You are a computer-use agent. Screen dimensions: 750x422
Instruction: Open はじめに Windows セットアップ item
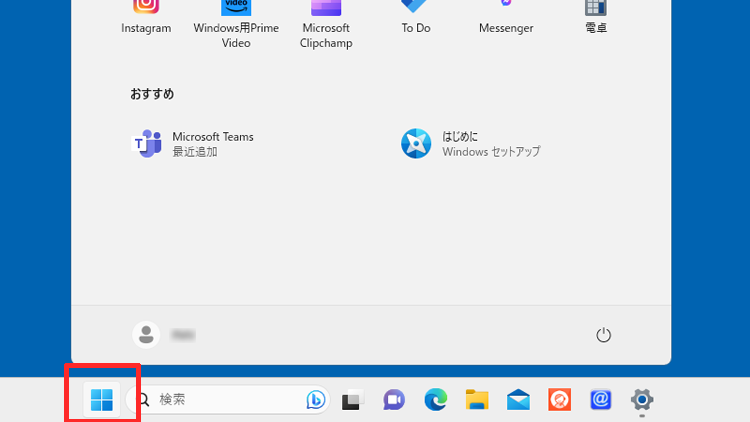[471, 144]
